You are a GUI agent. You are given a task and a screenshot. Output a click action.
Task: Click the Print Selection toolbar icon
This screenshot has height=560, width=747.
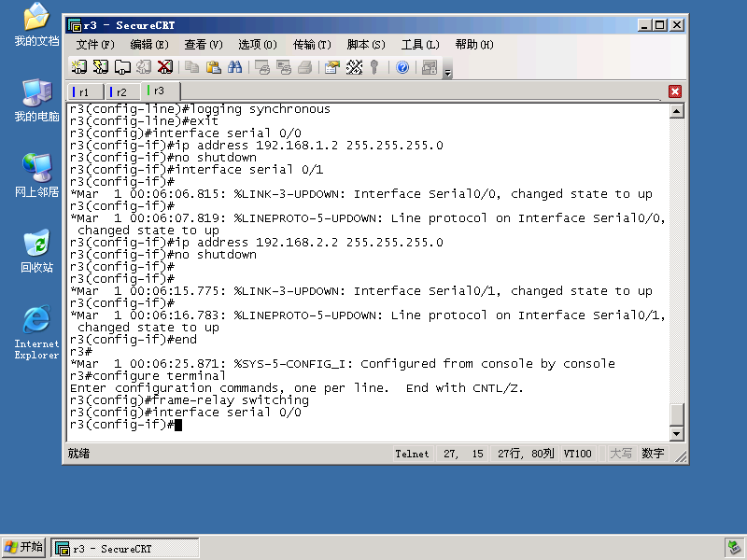pyautogui.click(x=284, y=67)
